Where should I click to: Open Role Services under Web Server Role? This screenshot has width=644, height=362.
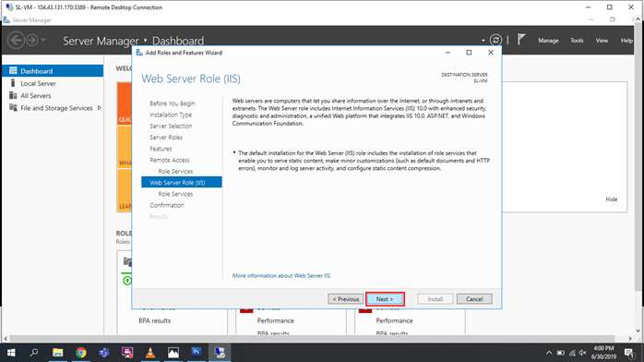(175, 194)
